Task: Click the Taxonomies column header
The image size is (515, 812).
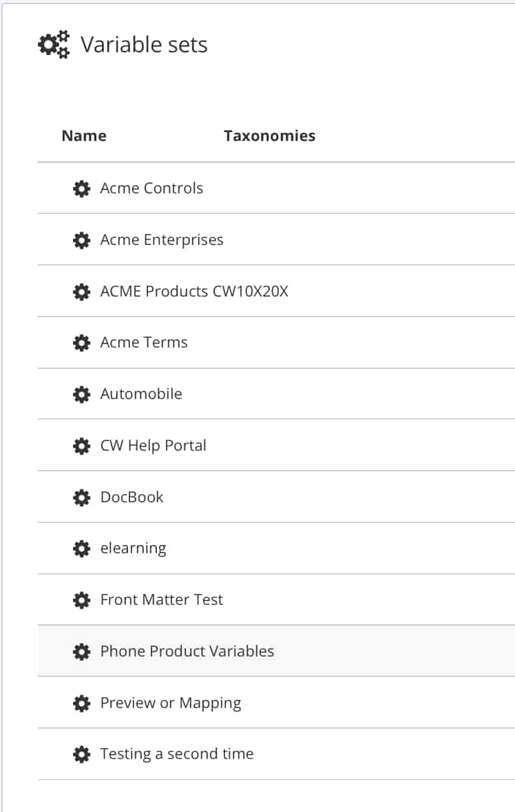Action: tap(269, 136)
